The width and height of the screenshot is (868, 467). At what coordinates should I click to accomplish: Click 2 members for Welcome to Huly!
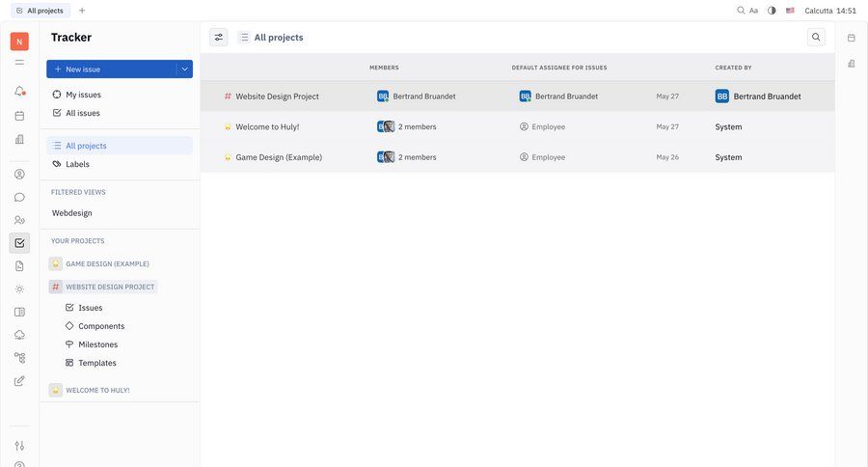407,126
